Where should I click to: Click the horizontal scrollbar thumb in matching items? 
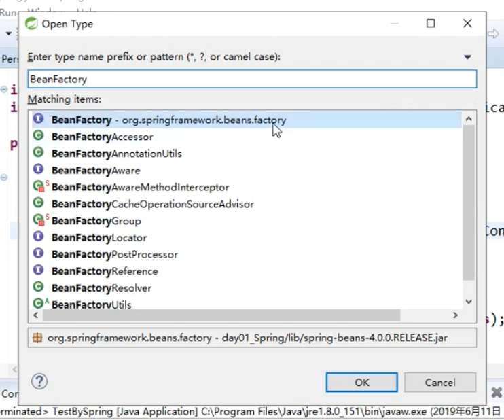[x=221, y=315]
